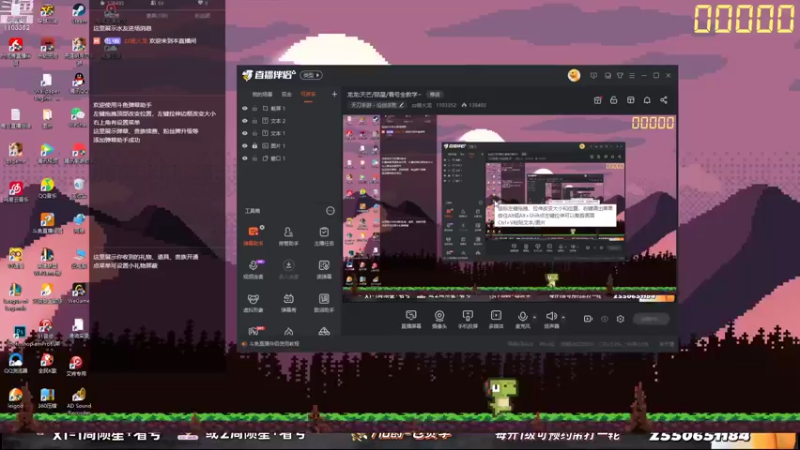Click the padlock icon in room info bar

[x=614, y=100]
